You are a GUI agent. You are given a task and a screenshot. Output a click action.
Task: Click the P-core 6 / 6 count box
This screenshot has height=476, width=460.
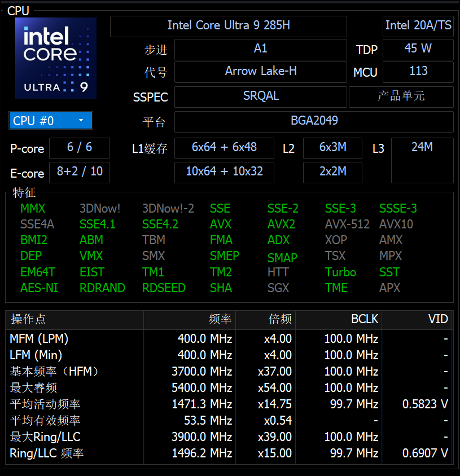point(79,148)
